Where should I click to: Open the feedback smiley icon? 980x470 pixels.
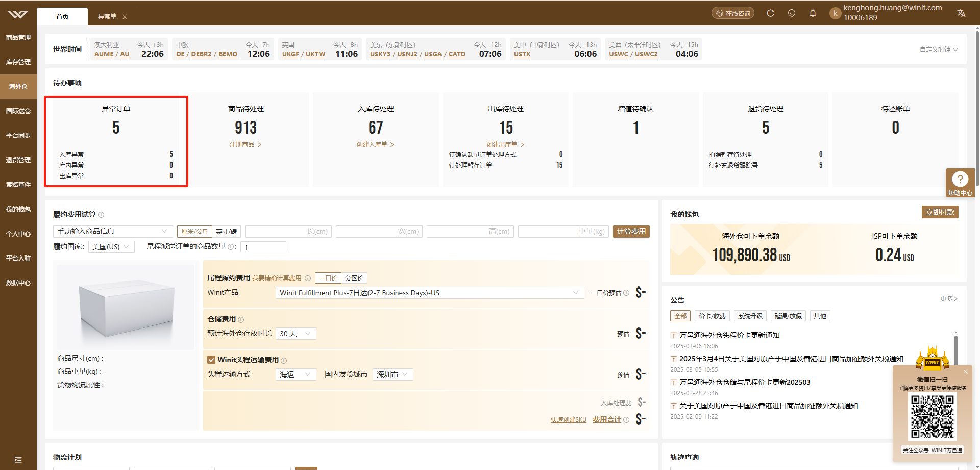coord(792,13)
